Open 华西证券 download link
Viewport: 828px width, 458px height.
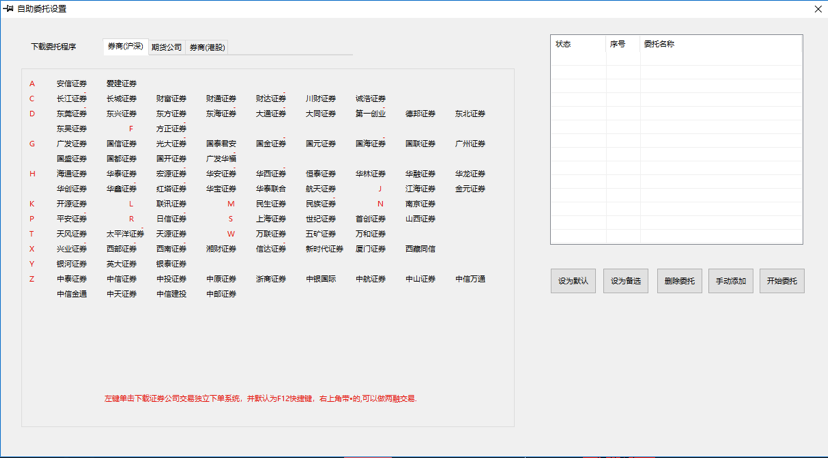271,174
